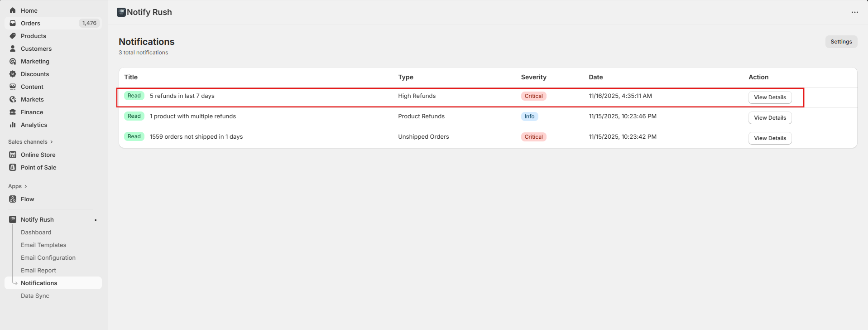Click the Analytics bar chart icon

(13, 125)
